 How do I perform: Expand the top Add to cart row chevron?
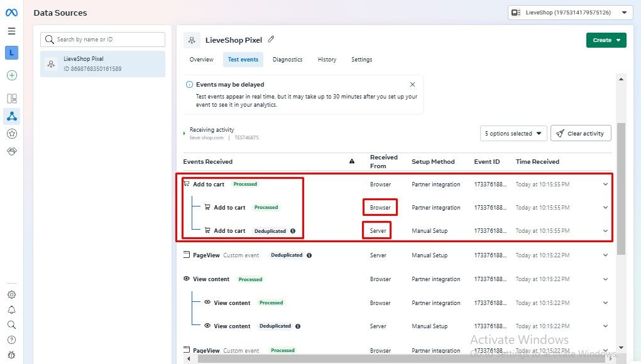coord(605,185)
